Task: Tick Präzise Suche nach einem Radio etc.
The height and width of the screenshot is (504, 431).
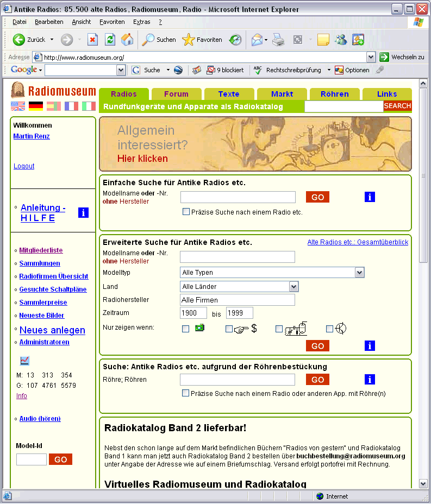Action: point(186,212)
